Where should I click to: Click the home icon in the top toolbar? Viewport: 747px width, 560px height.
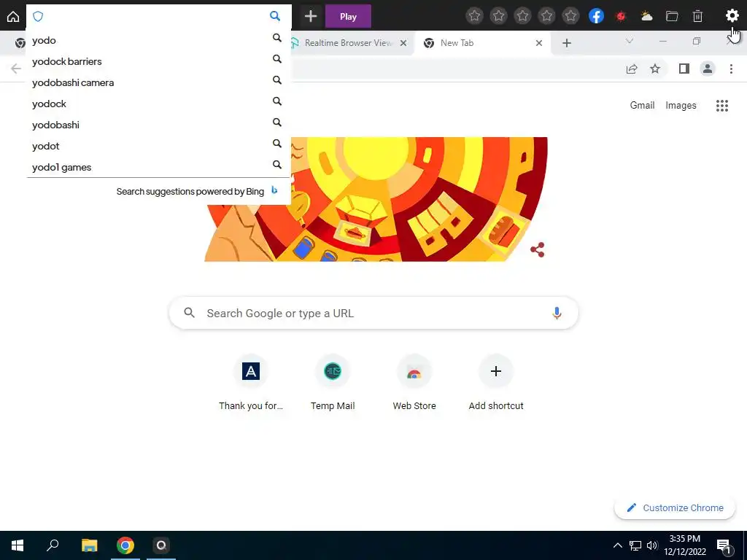(13, 16)
